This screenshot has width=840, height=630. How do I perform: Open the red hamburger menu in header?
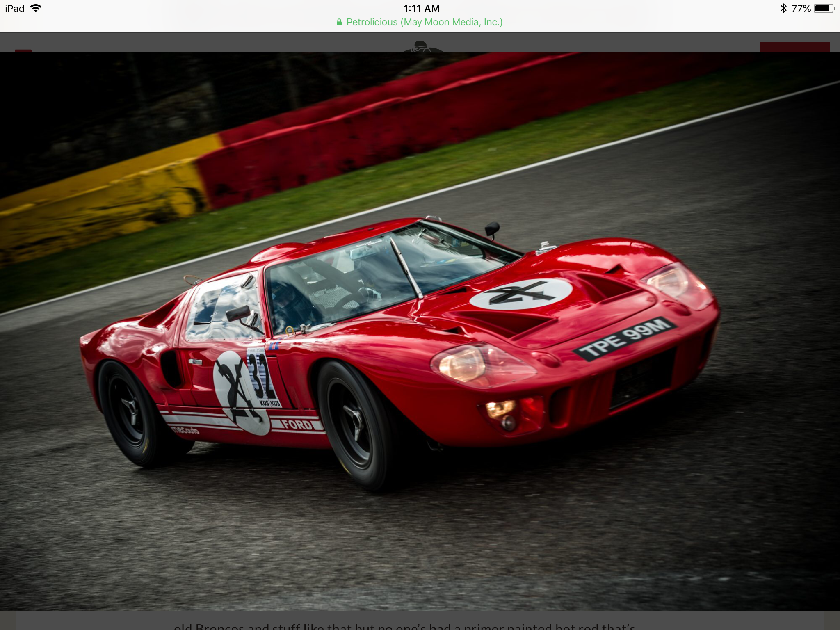click(x=23, y=50)
